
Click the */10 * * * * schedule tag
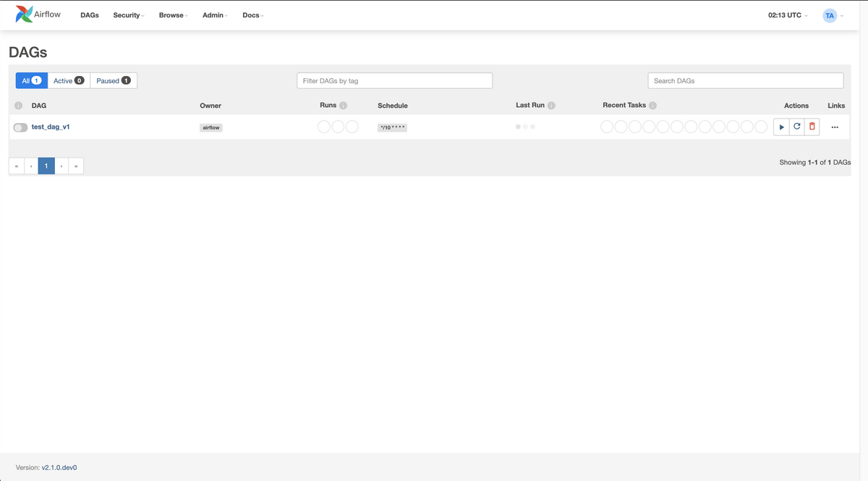coord(393,127)
